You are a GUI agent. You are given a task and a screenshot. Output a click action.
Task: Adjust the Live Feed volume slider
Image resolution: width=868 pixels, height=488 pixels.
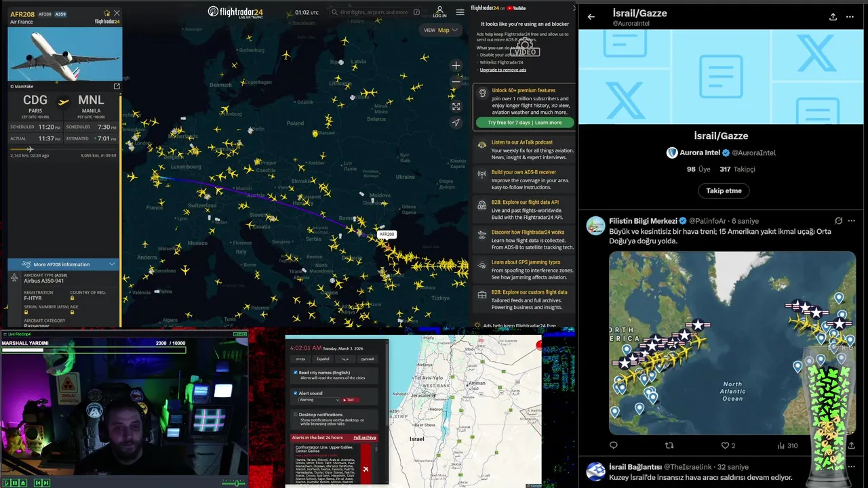click(235, 483)
